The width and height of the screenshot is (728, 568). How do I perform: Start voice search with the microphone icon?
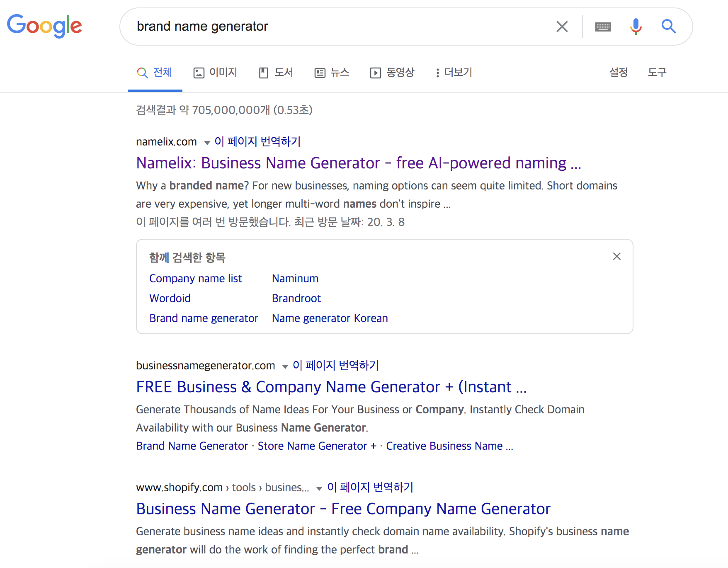636,27
